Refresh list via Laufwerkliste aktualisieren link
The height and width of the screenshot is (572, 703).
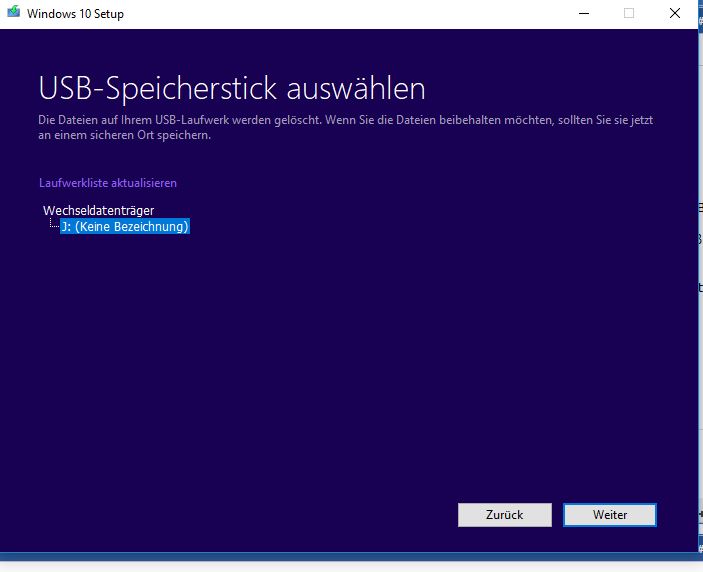[x=108, y=183]
